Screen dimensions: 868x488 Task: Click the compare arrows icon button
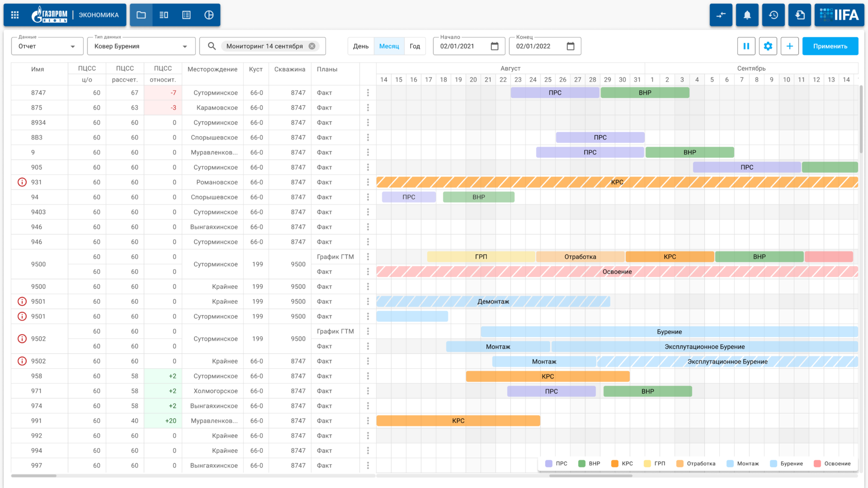coord(721,15)
